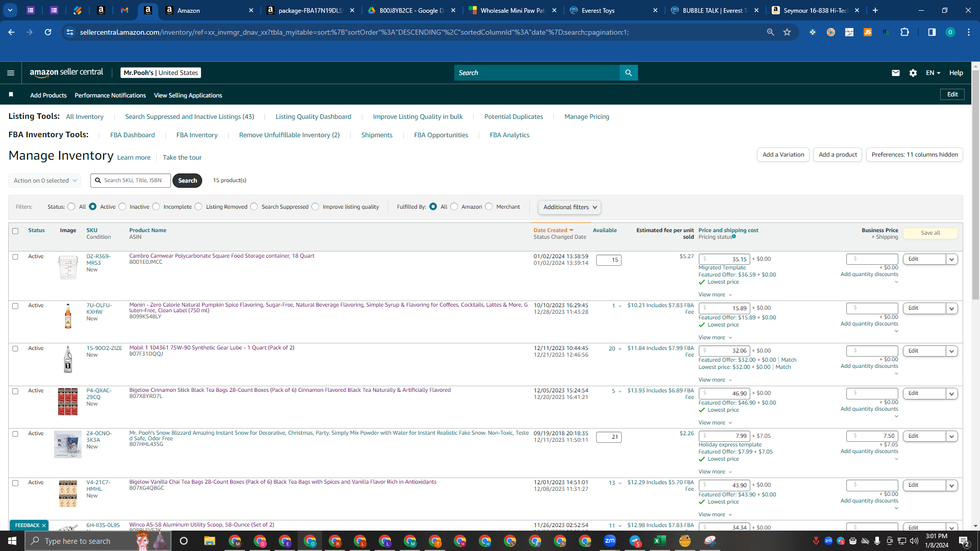Switch to the BUBBLE TALK Everest tab
980x551 pixels.
[x=714, y=10]
